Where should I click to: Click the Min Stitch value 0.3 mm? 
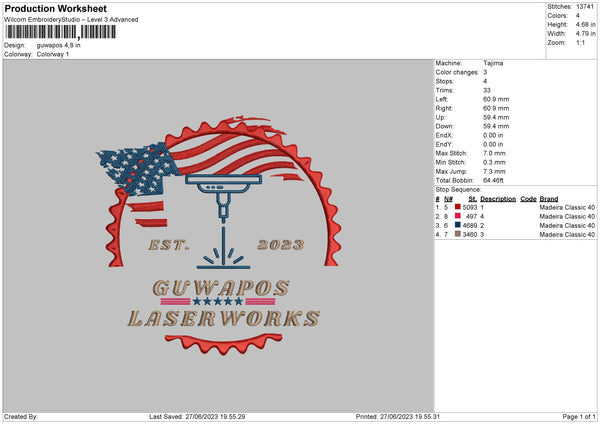(494, 162)
